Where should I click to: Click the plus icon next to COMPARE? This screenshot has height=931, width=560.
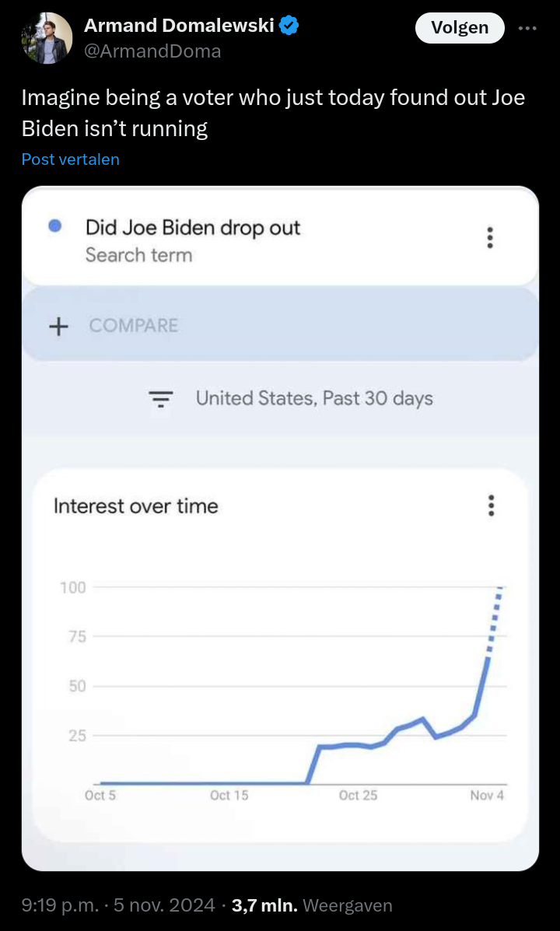click(x=58, y=326)
